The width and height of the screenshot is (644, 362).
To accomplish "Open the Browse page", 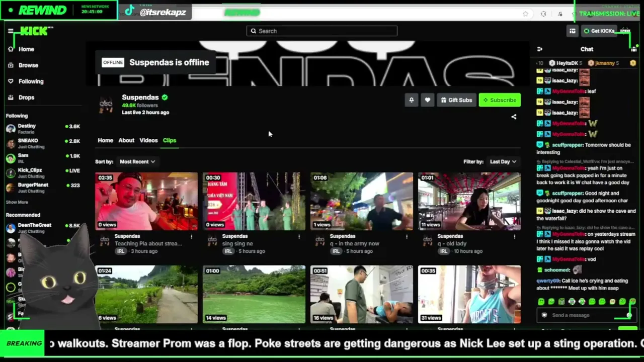I will point(23,65).
